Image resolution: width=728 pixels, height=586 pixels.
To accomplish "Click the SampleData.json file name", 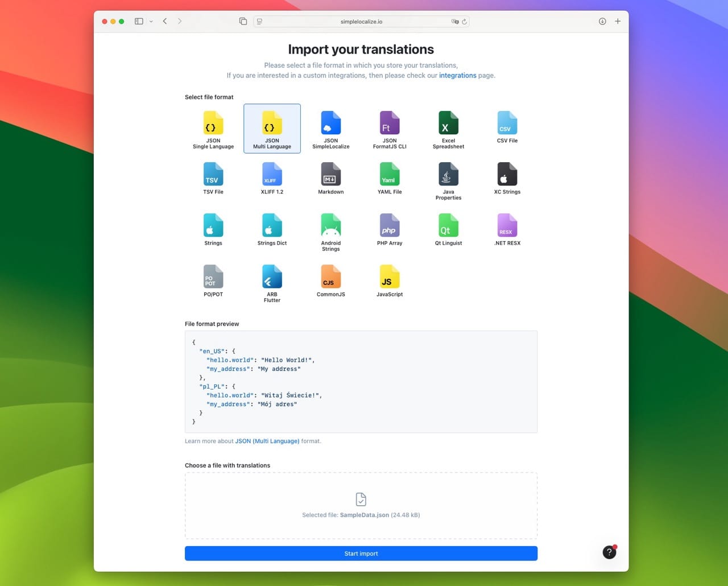I will click(365, 515).
